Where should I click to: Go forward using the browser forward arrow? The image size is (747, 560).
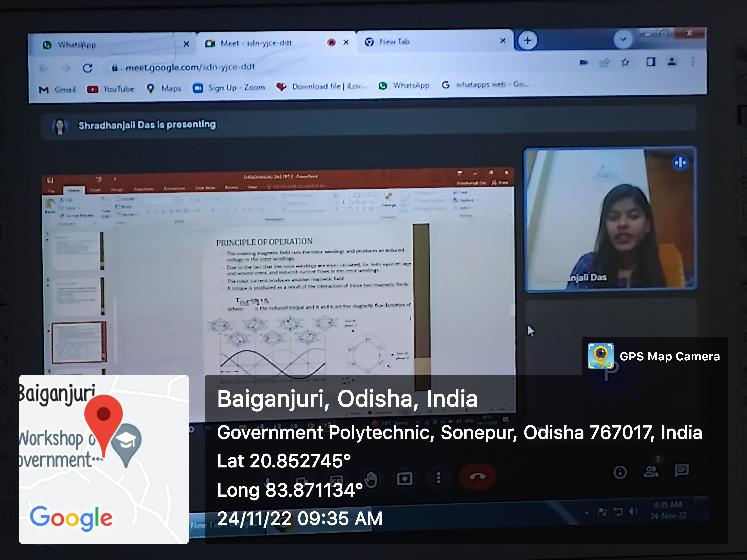click(66, 68)
